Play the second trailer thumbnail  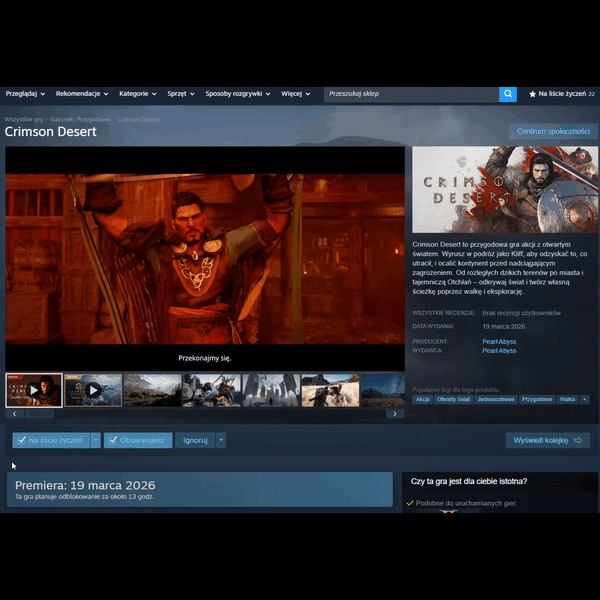(x=93, y=390)
